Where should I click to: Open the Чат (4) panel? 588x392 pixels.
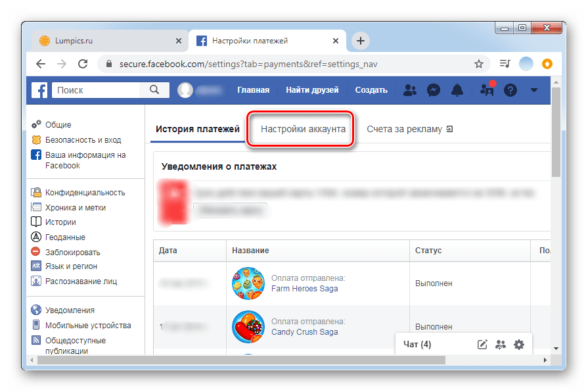(417, 344)
